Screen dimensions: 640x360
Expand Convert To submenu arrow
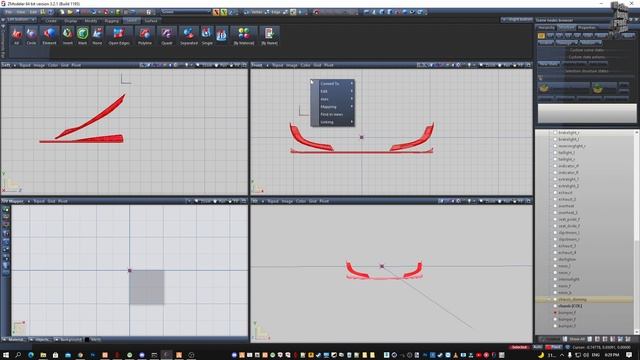[351, 83]
